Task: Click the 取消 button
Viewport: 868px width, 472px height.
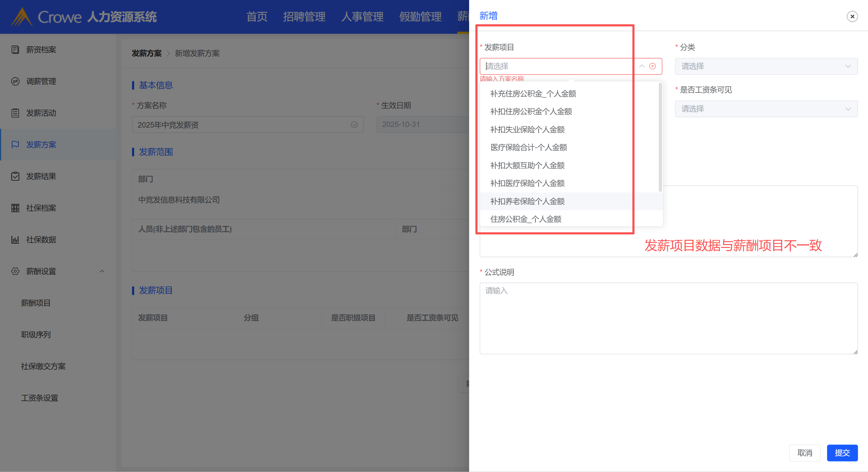Action: pyautogui.click(x=805, y=453)
